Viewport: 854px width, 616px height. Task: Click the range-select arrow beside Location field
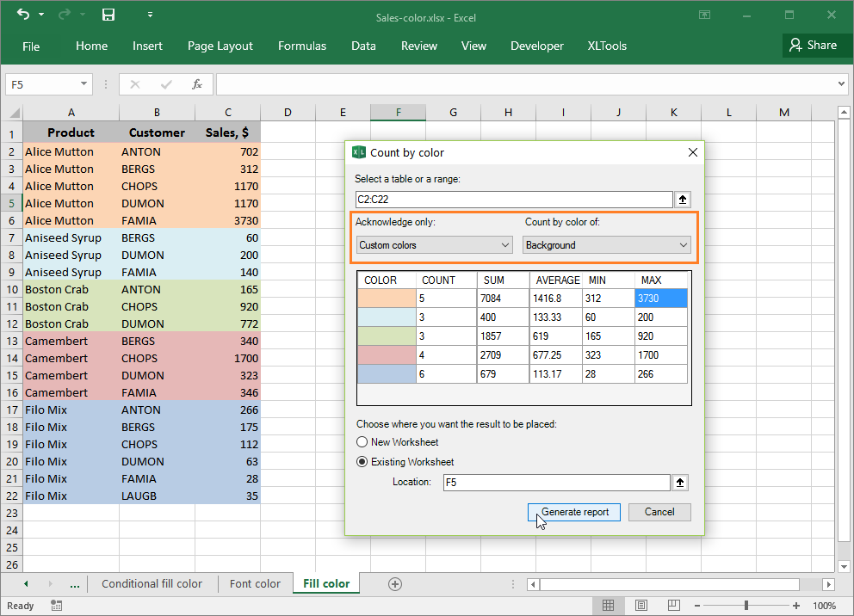point(679,482)
